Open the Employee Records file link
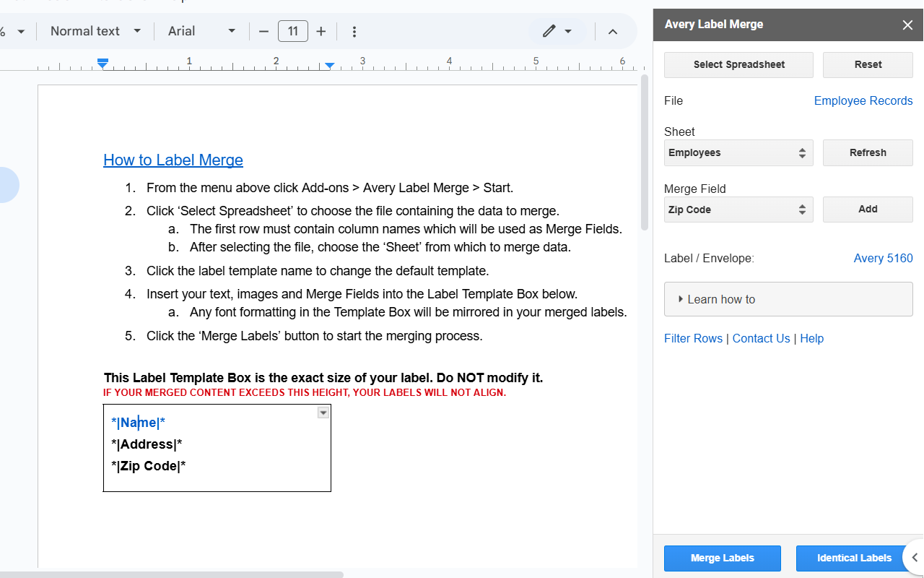Viewport: 924px width, 578px height. [863, 100]
